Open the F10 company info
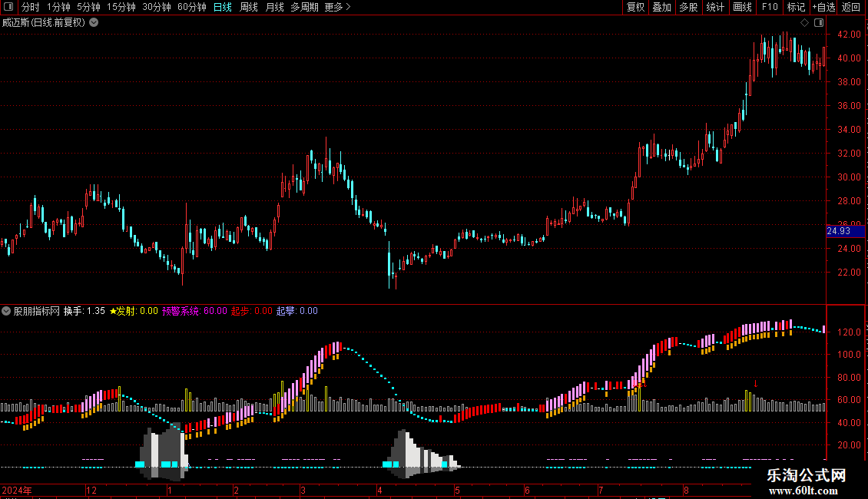The image size is (868, 499). (770, 7)
